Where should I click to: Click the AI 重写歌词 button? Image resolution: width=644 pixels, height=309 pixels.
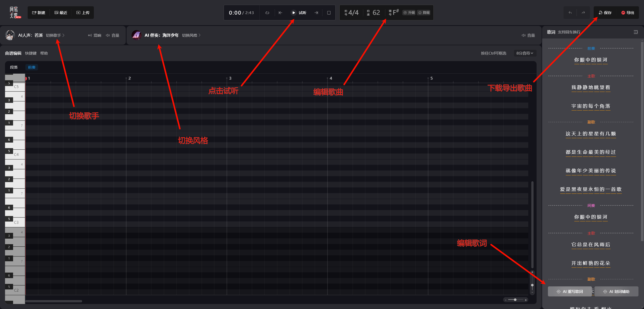(x=570, y=292)
